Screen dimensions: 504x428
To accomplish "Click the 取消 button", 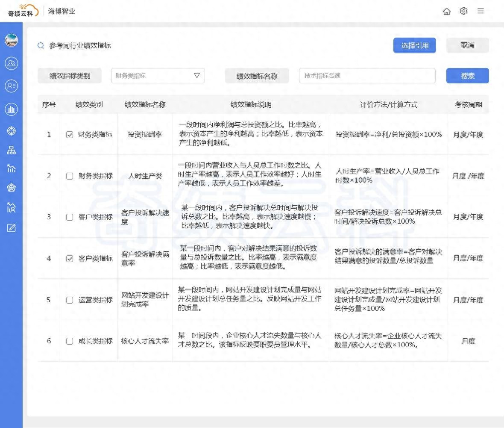I will pyautogui.click(x=467, y=45).
